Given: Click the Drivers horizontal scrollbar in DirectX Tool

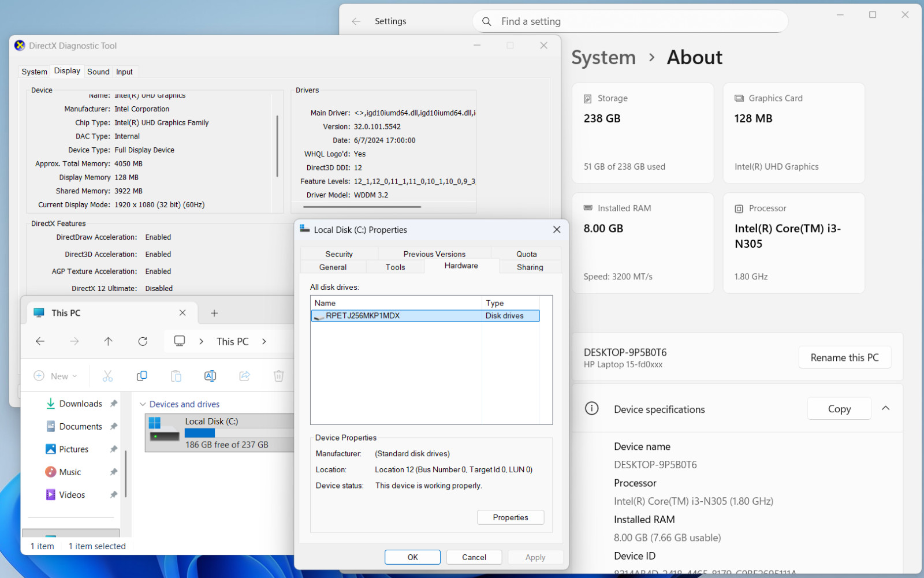Looking at the screenshot, I should click(x=362, y=207).
